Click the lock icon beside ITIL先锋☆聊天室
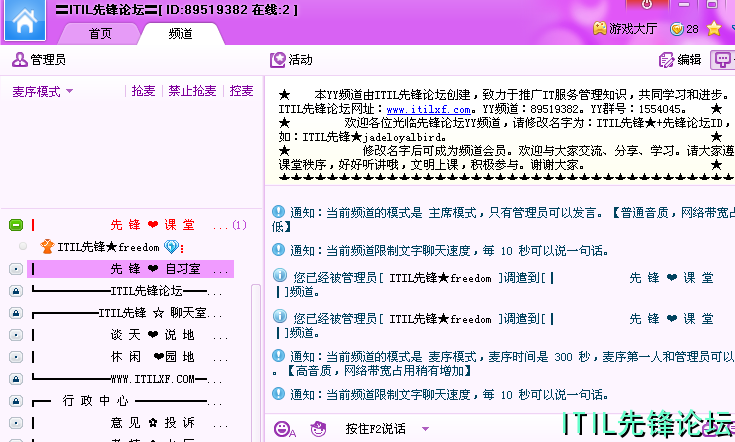This screenshot has height=442, width=735. [16, 313]
